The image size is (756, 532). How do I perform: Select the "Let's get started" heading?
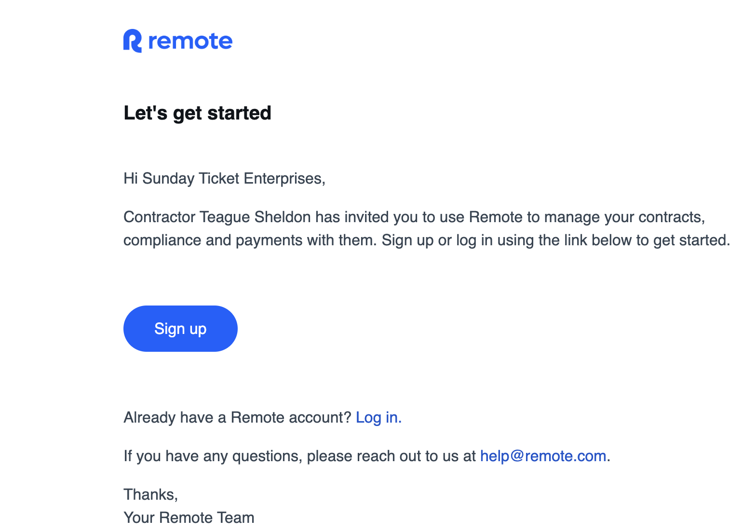[x=197, y=113]
